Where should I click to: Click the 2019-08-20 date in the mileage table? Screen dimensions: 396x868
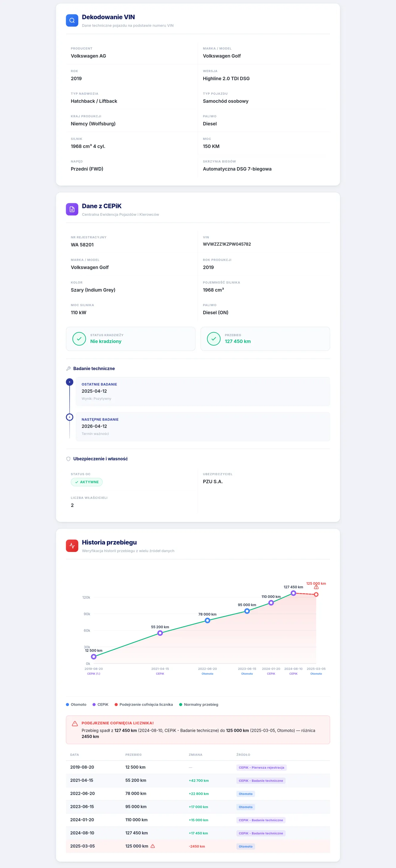[82, 767]
